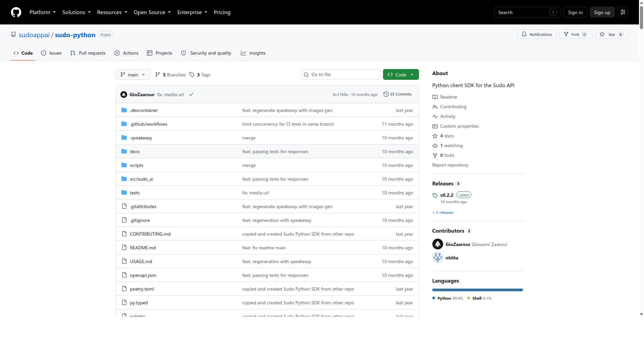
Task: Star the sudo-python repository
Action: [x=611, y=35]
